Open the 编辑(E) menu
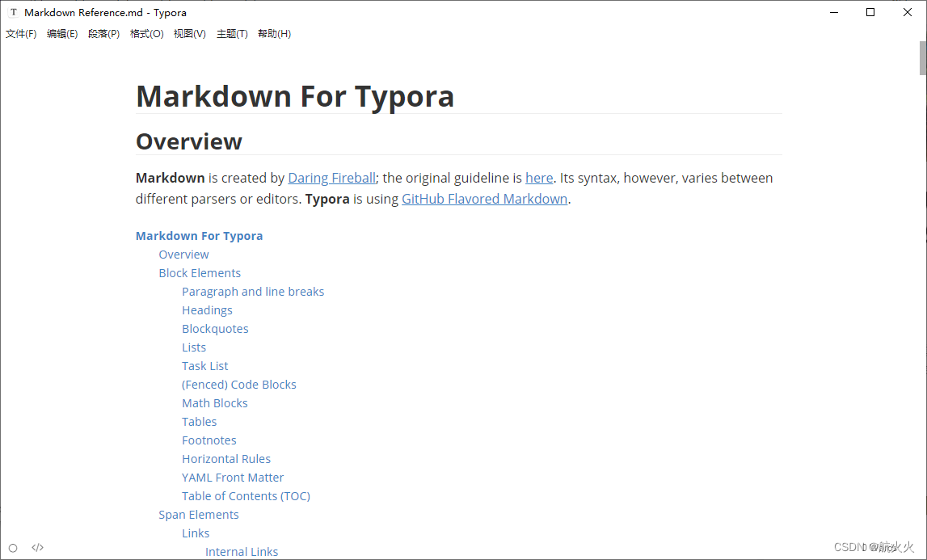This screenshot has height=560, width=927. [x=62, y=34]
